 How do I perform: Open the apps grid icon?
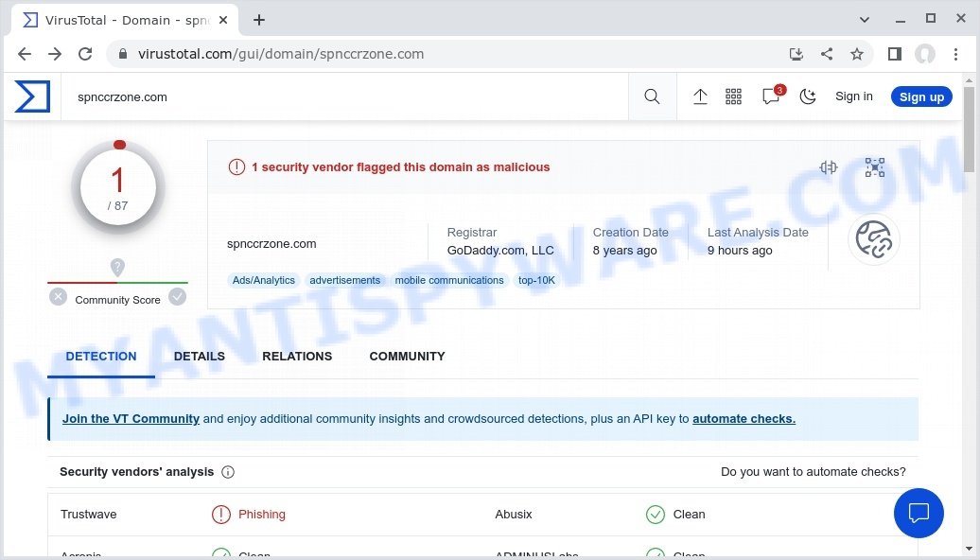click(x=733, y=96)
